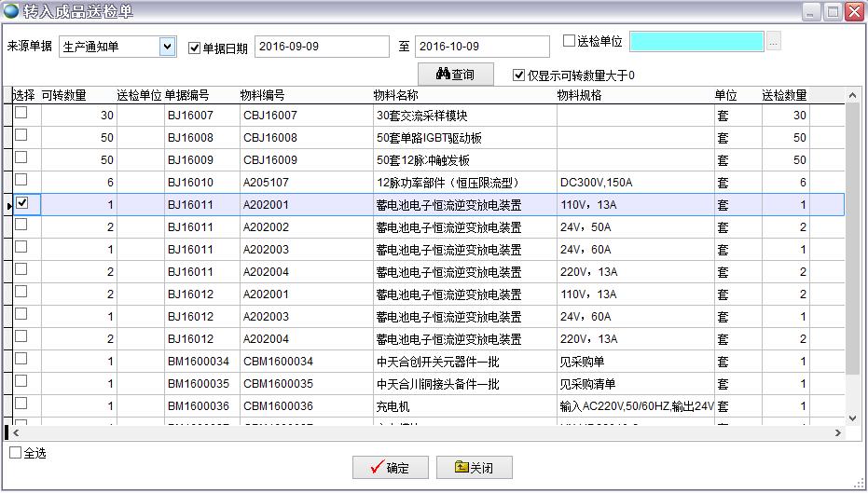The image size is (868, 493).
Task: Click the 单据编号 column header
Action: click(187, 95)
